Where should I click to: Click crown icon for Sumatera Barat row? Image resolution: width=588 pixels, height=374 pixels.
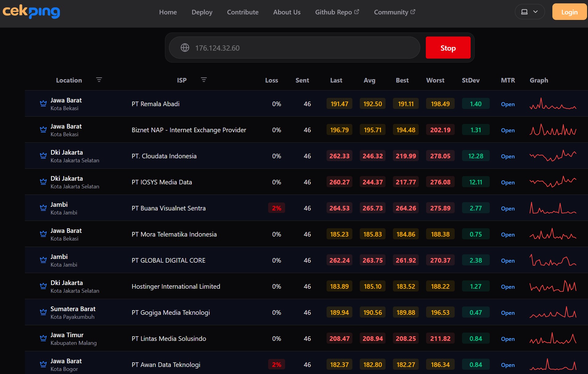[x=43, y=312]
